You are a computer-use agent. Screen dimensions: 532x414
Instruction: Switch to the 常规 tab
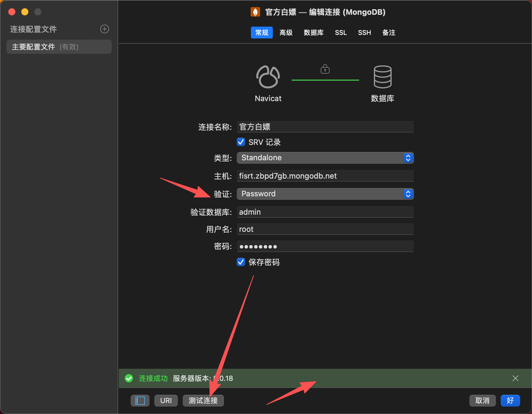262,33
